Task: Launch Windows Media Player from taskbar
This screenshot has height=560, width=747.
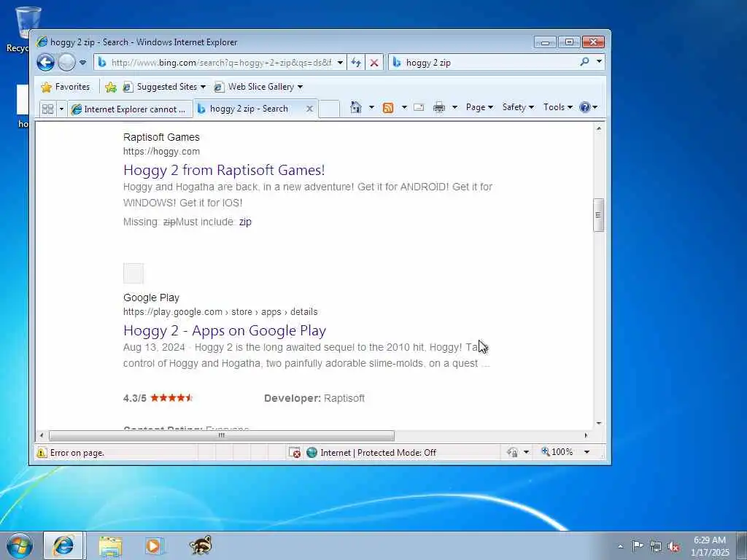Action: 154,546
